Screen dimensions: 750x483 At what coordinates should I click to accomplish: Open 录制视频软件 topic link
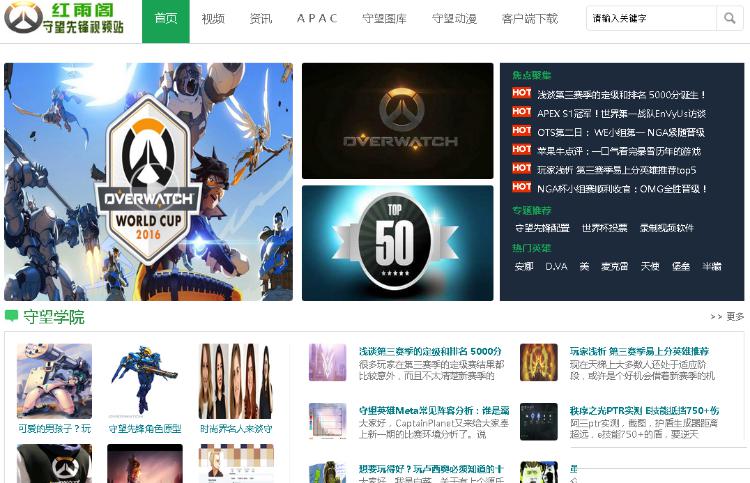click(x=666, y=228)
